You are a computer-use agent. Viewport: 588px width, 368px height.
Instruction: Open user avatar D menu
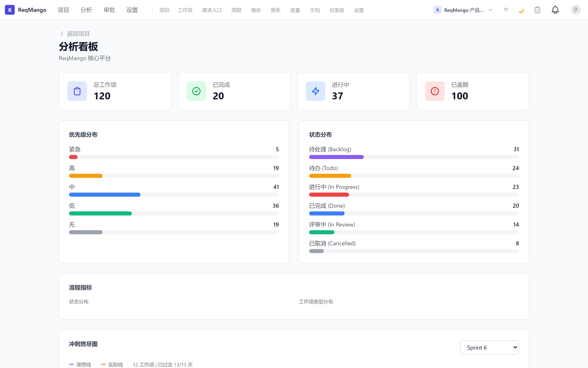[575, 10]
